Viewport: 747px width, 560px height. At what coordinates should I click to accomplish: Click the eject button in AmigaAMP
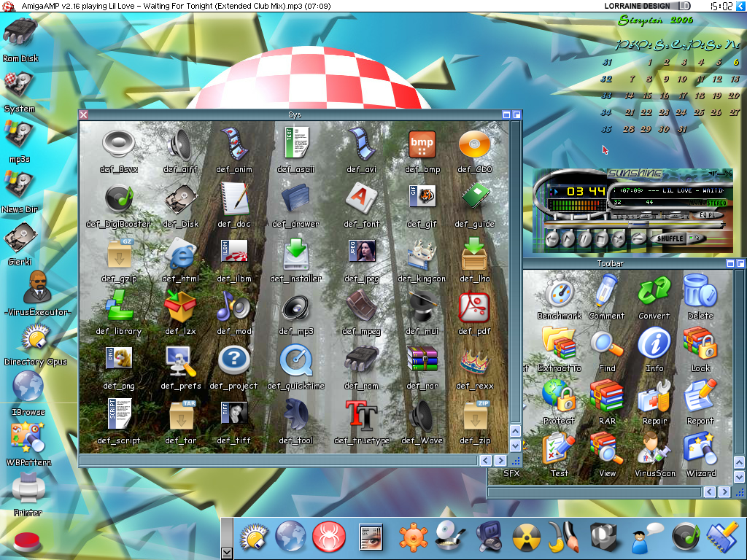point(638,238)
